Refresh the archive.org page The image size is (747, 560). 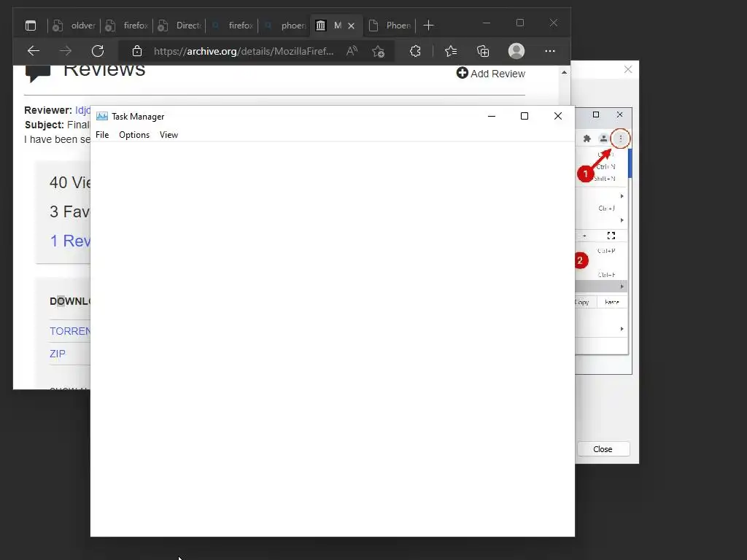pos(98,51)
